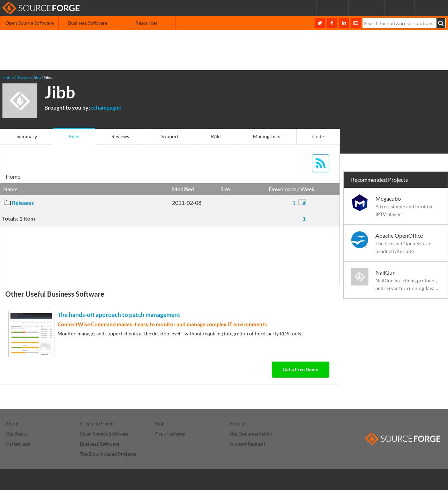
Task: Open the Open Source Software menu
Action: [x=29, y=23]
